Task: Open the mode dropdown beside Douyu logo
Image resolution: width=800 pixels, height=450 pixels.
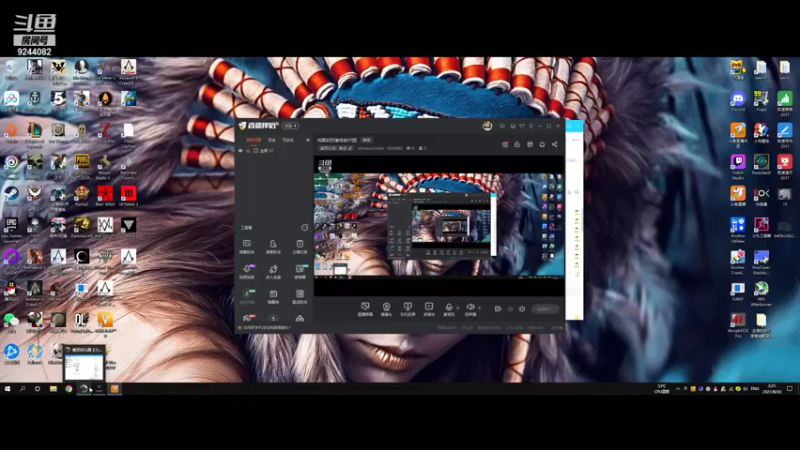Action: click(x=290, y=126)
